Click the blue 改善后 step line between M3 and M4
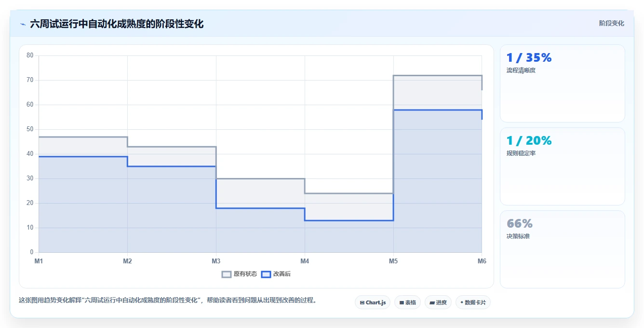This screenshot has width=644, height=328. pyautogui.click(x=260, y=208)
